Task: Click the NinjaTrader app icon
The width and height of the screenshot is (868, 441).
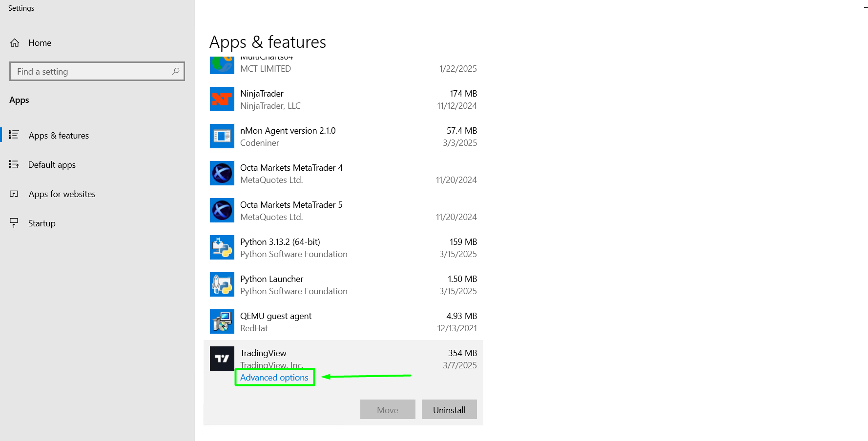Action: coord(222,99)
